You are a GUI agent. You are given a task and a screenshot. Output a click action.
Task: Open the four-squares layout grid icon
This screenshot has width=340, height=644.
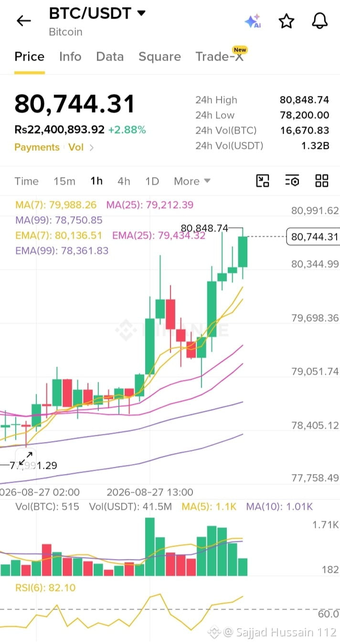(x=322, y=180)
